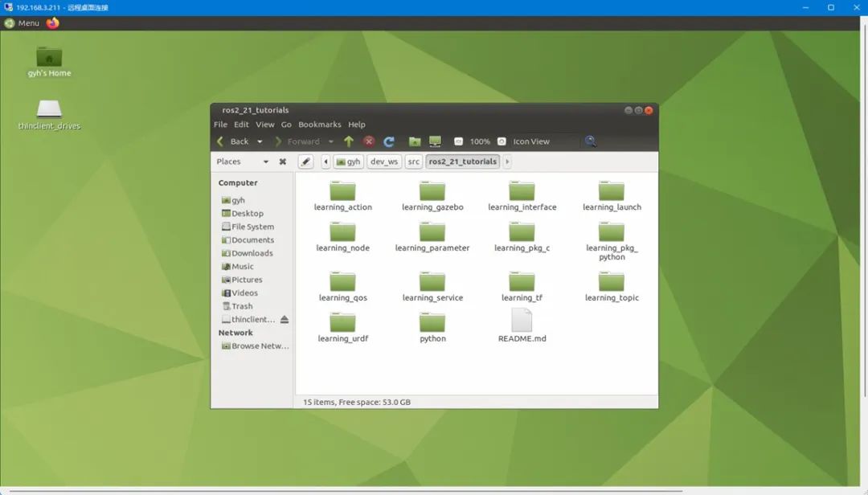Zoom out with the minus icon
This screenshot has width=868, height=495.
tap(458, 141)
